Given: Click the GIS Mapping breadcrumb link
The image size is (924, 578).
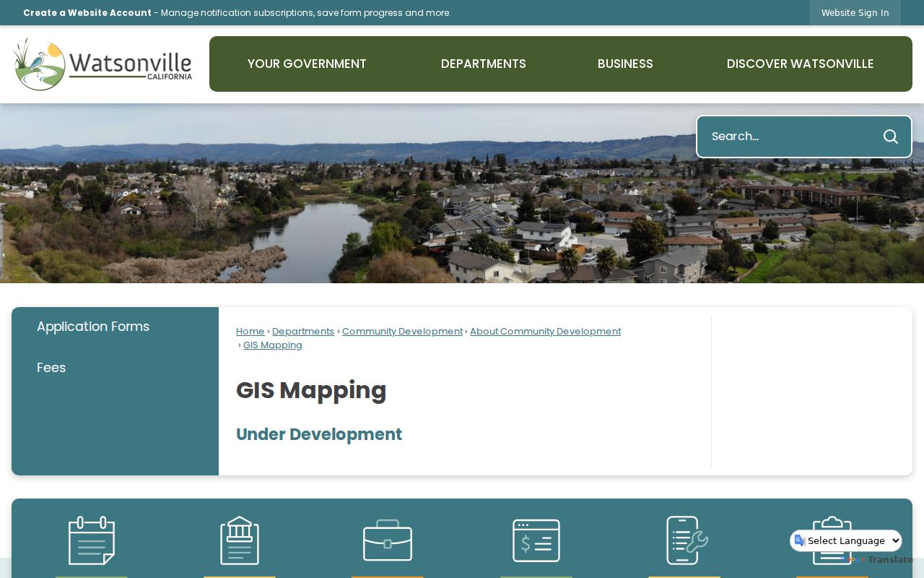Looking at the screenshot, I should click(x=273, y=345).
